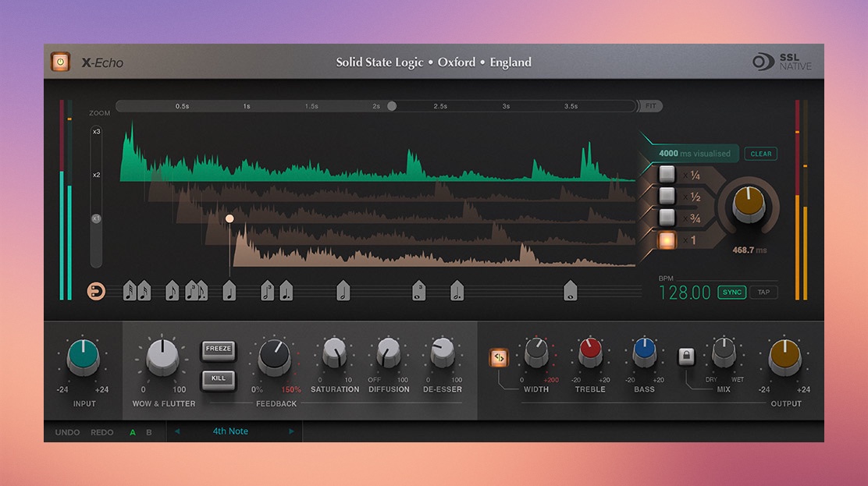868x486 pixels.
Task: Select the dotted half note marker
Action: coord(457,291)
